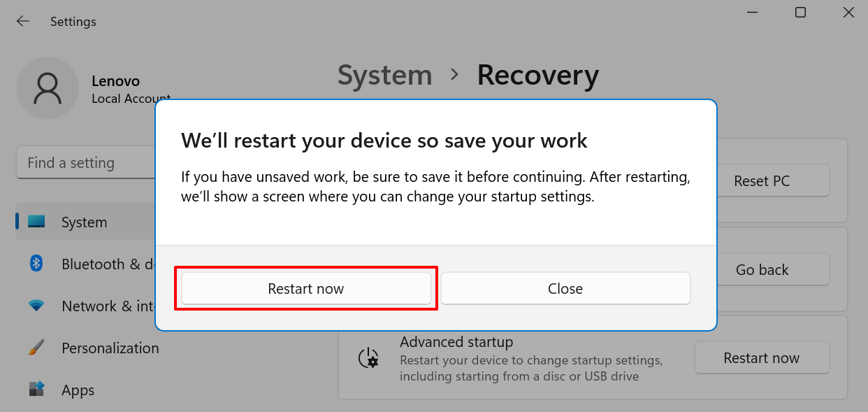Minimize the Settings window
This screenshot has height=412, width=868.
tap(753, 12)
